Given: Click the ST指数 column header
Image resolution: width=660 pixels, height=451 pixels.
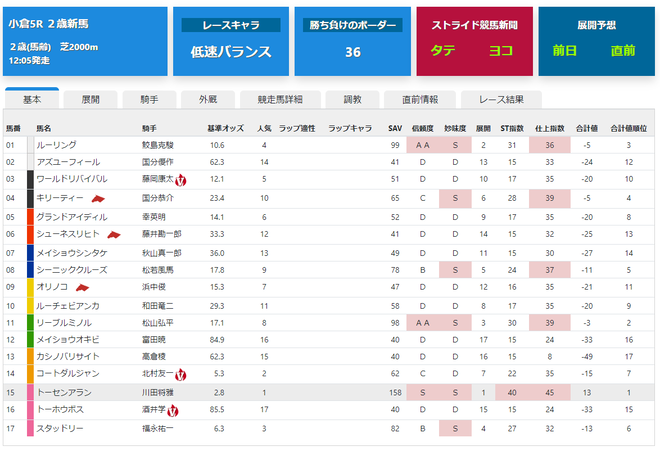Looking at the screenshot, I should point(512,128).
